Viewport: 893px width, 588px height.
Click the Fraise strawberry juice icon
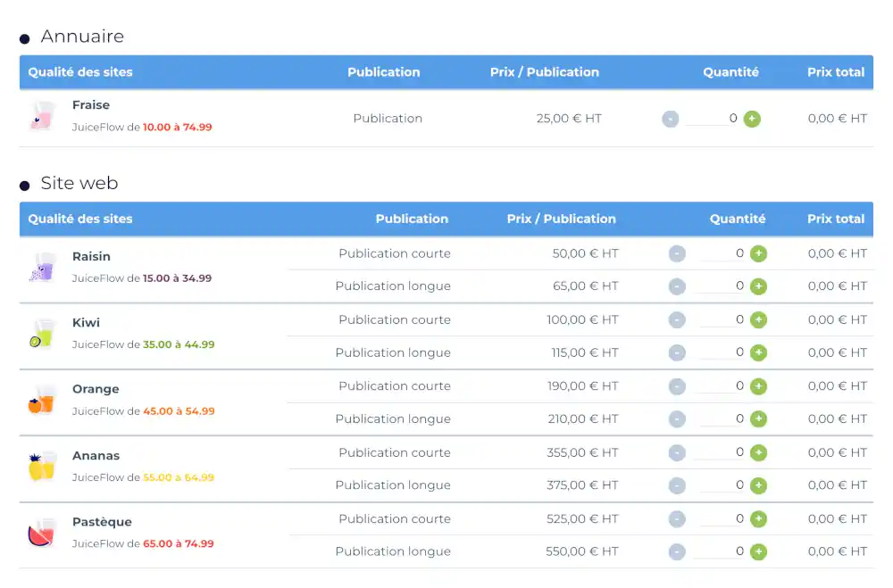(42, 116)
